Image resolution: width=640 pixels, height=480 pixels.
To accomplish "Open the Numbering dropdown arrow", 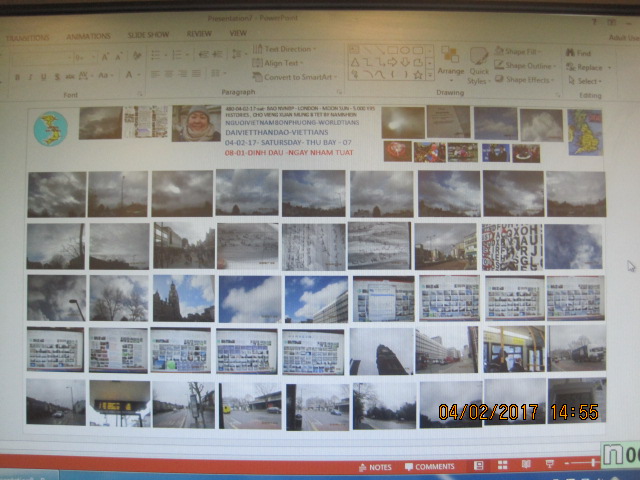I will tap(187, 55).
